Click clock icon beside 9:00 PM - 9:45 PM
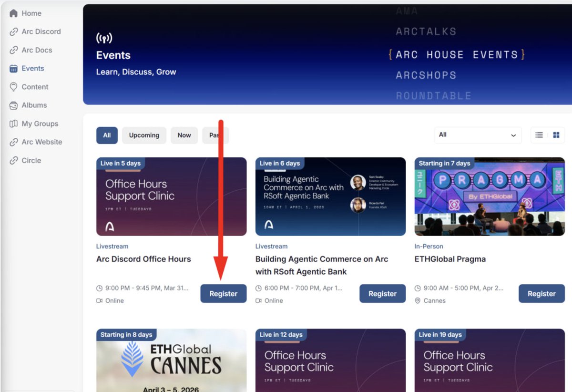This screenshot has height=392, width=572. click(100, 289)
